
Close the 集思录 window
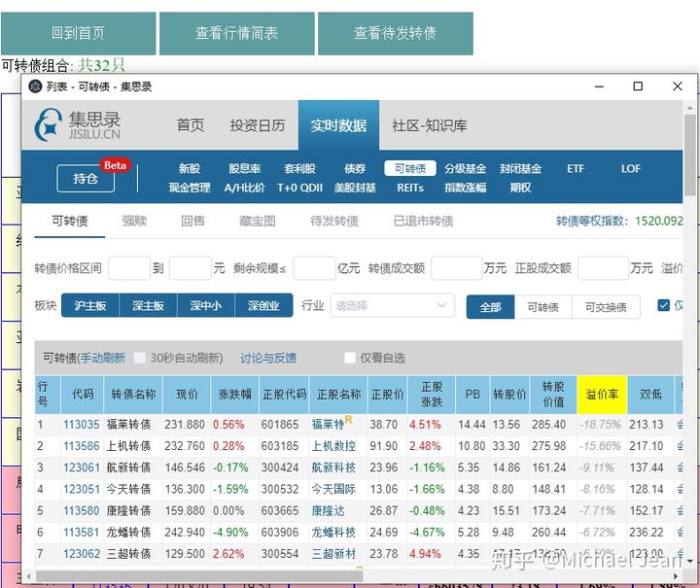tap(678, 86)
